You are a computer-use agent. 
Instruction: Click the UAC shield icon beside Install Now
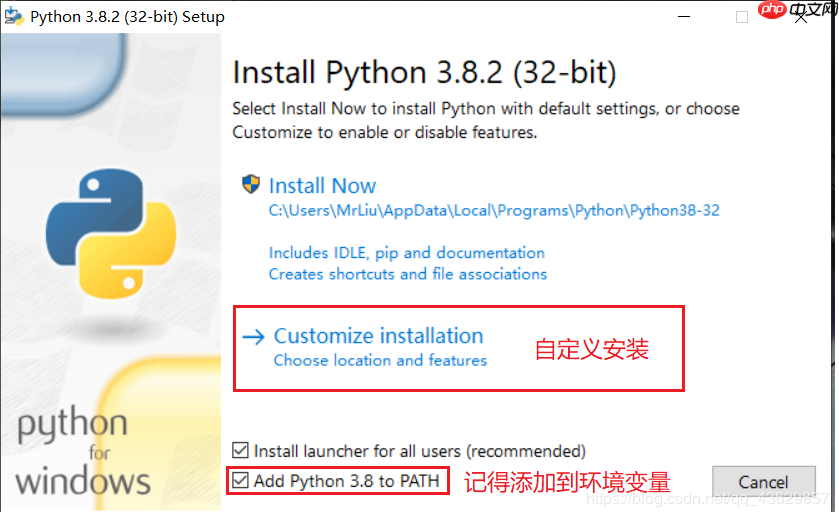pos(250,185)
